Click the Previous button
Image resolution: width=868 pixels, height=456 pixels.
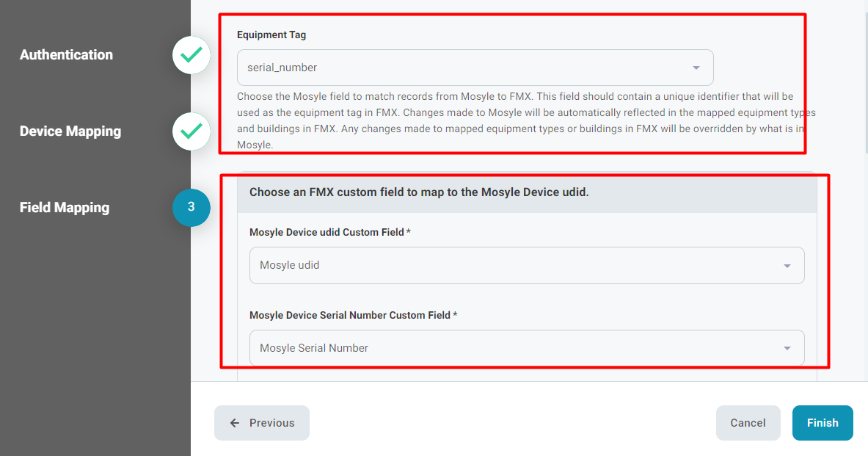click(x=262, y=423)
